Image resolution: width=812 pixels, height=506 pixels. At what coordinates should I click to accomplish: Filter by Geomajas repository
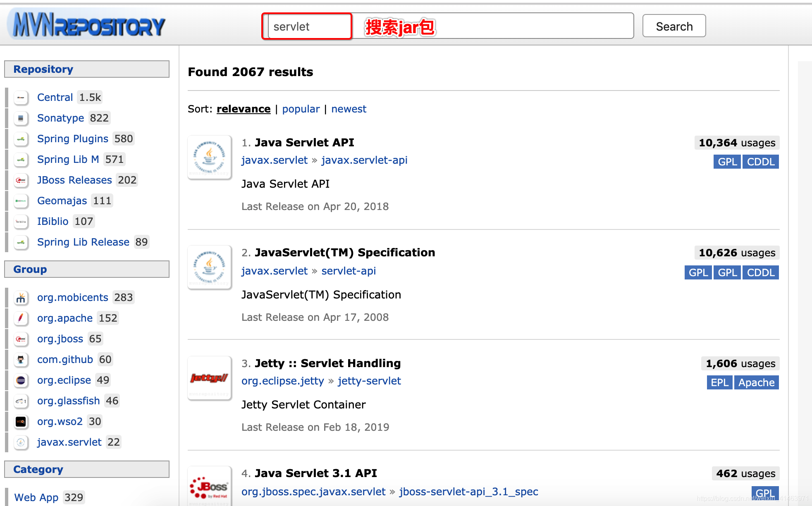(62, 201)
